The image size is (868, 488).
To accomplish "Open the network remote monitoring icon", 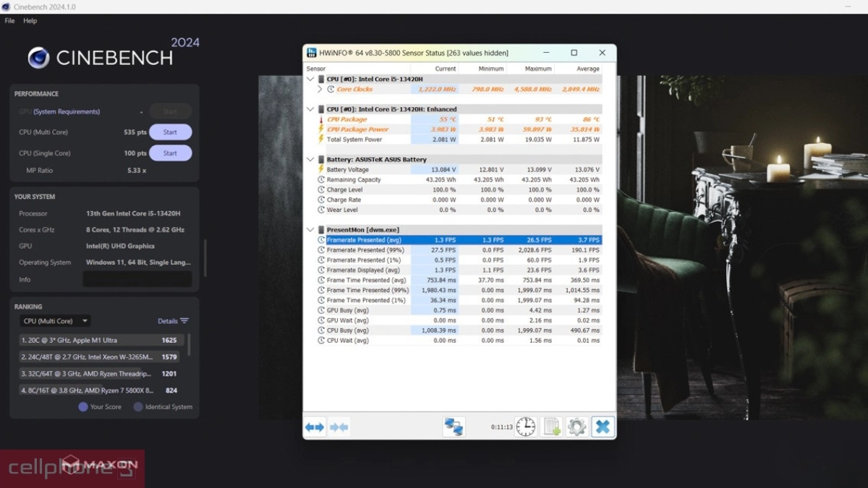I will pos(454,427).
